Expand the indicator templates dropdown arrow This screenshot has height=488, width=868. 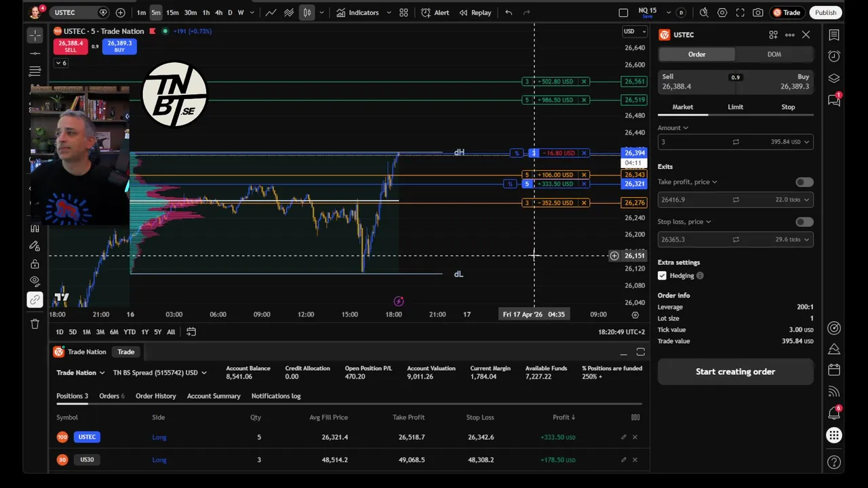387,12
